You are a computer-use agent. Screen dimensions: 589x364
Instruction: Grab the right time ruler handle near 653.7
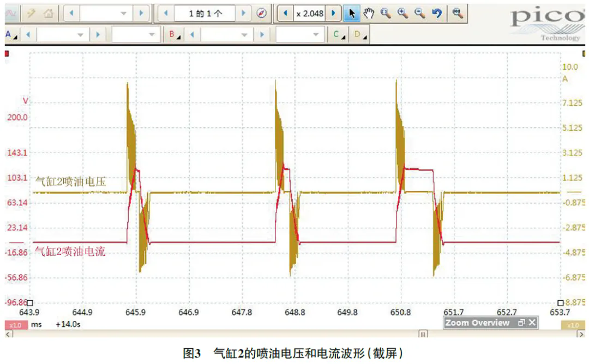click(x=560, y=302)
